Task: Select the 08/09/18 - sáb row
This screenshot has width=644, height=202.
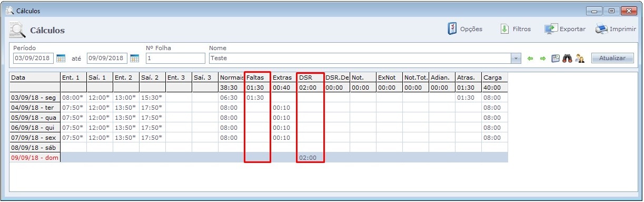Action: coord(259,148)
